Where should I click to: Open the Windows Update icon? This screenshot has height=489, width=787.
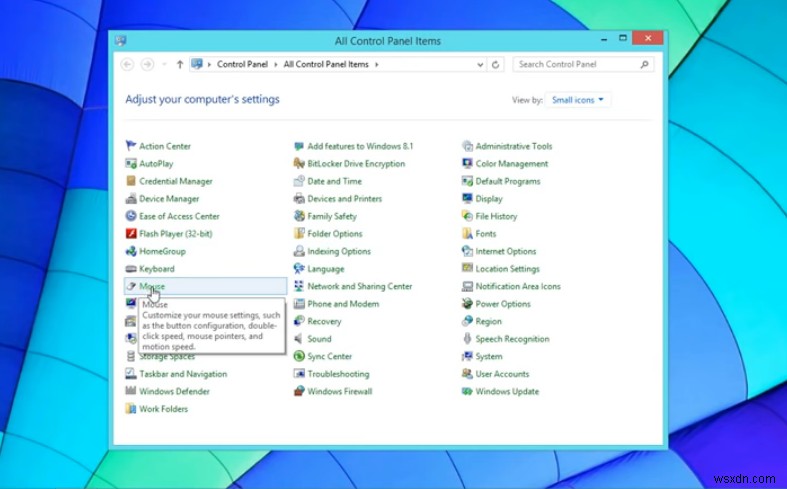point(467,391)
